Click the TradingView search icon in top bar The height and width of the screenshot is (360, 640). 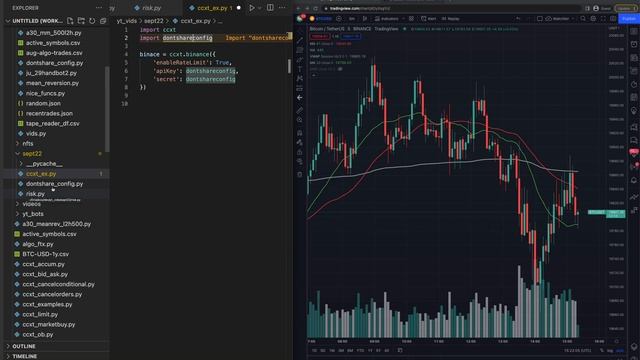(583, 19)
